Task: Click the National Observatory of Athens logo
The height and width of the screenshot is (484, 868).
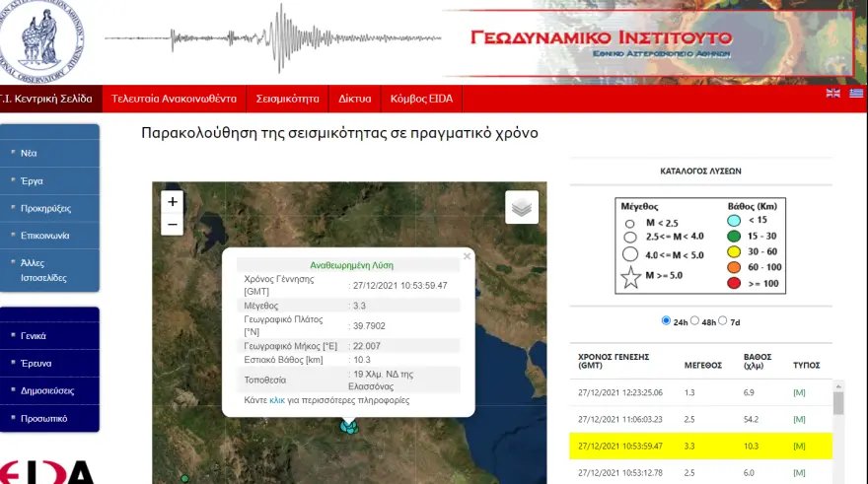Action: point(42,41)
